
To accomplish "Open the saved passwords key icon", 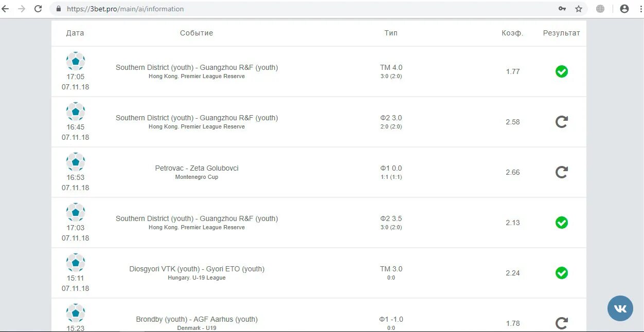I will click(562, 9).
